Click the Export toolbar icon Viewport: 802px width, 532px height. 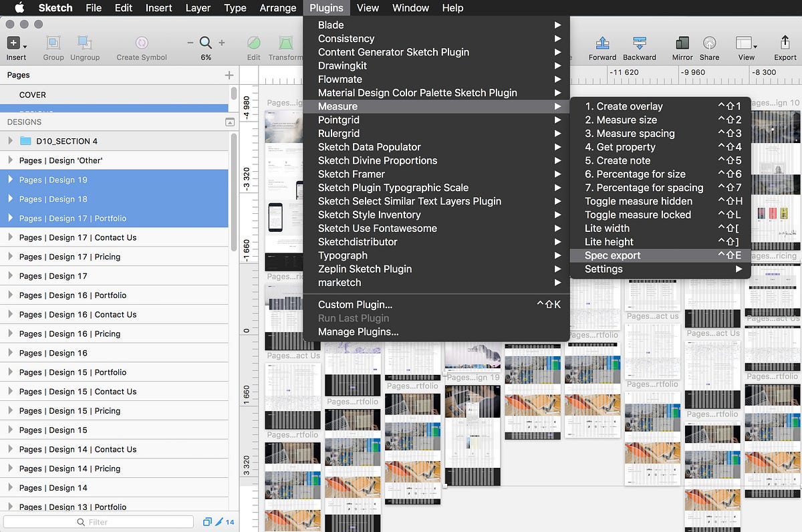click(785, 43)
